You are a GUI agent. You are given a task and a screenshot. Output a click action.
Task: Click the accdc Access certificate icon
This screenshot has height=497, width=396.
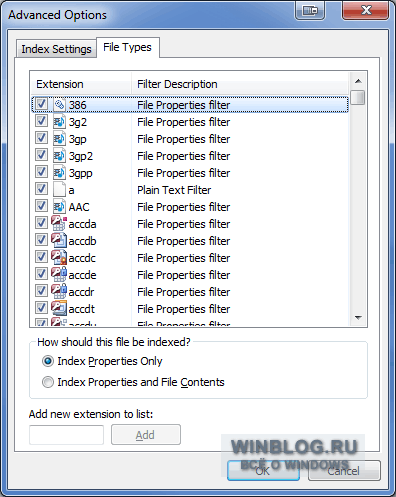(59, 257)
